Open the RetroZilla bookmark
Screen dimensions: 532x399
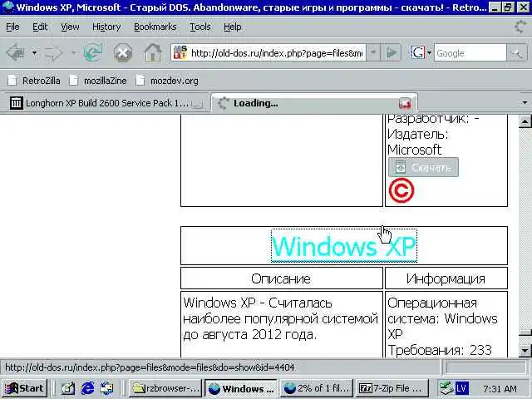click(x=34, y=81)
